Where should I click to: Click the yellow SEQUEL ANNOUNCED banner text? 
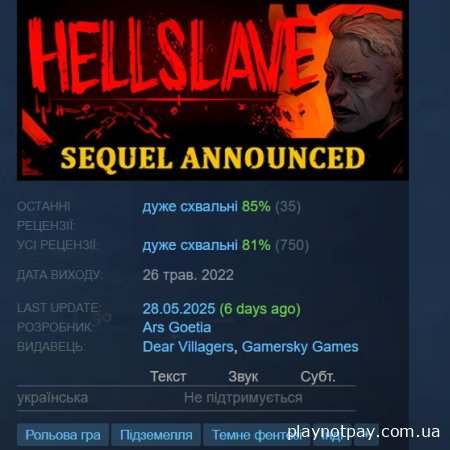click(213, 158)
